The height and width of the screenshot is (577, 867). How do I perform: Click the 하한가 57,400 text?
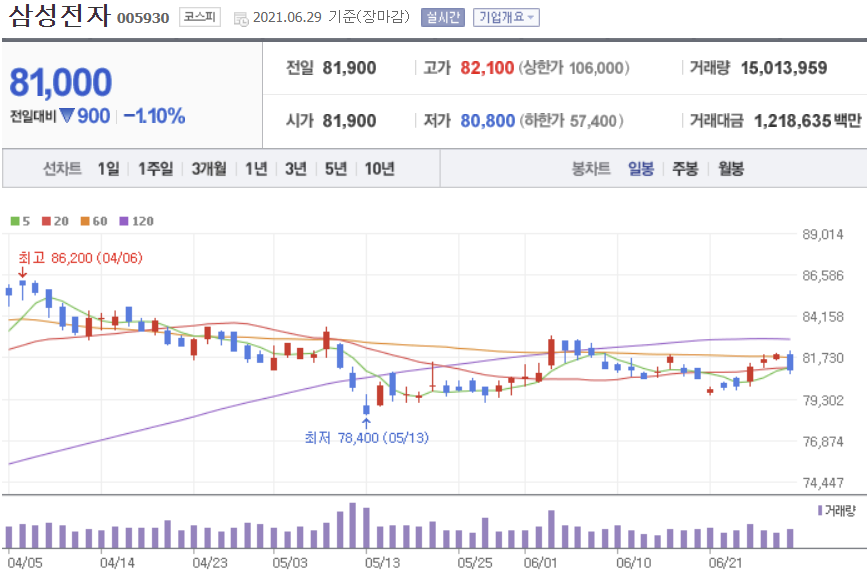point(571,120)
